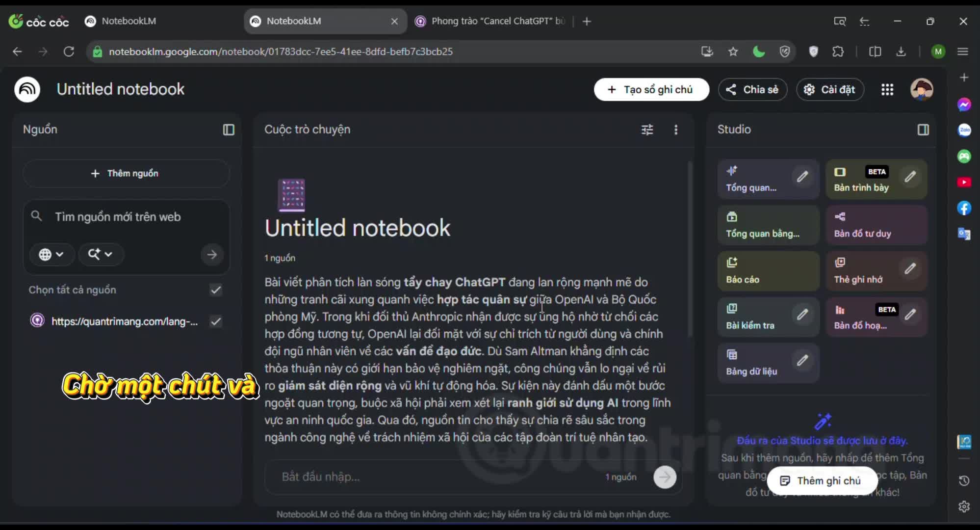Click the chat panel vertical scrollbar
This screenshot has height=530, width=980.
coord(690,249)
